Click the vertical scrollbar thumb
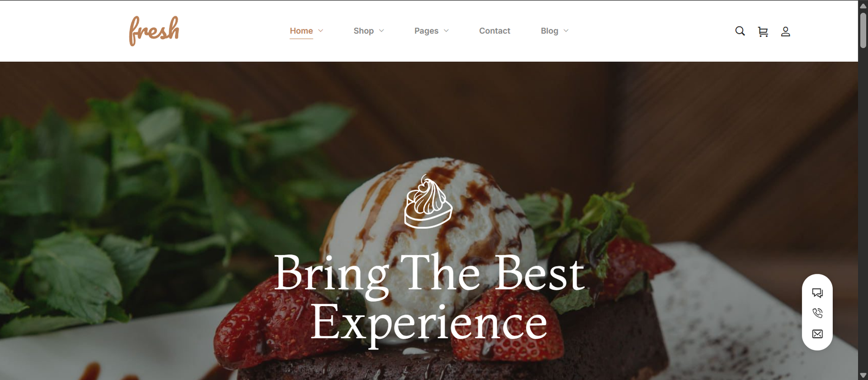The width and height of the screenshot is (868, 380). pyautogui.click(x=863, y=30)
